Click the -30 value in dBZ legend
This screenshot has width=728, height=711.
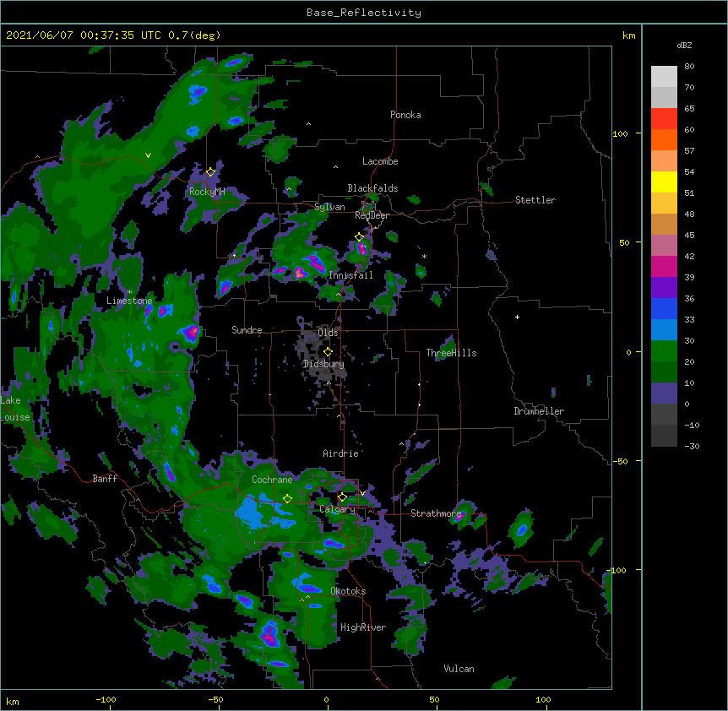pos(692,446)
